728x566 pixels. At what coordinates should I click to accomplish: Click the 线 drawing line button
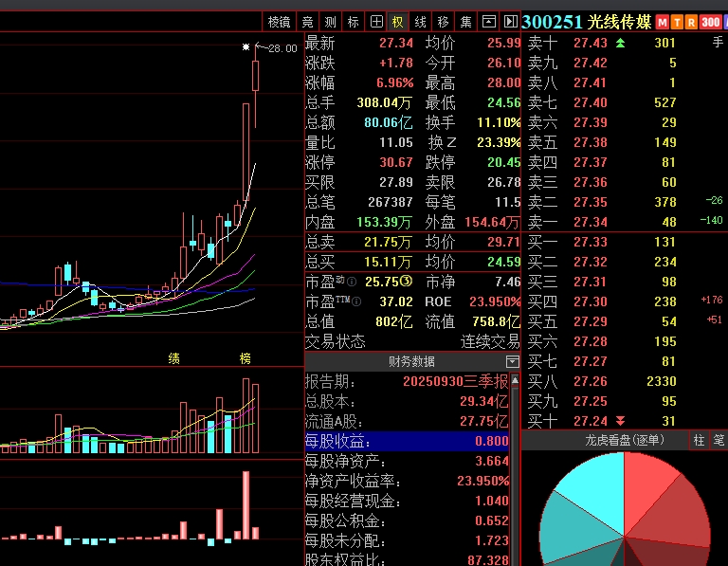click(x=421, y=22)
